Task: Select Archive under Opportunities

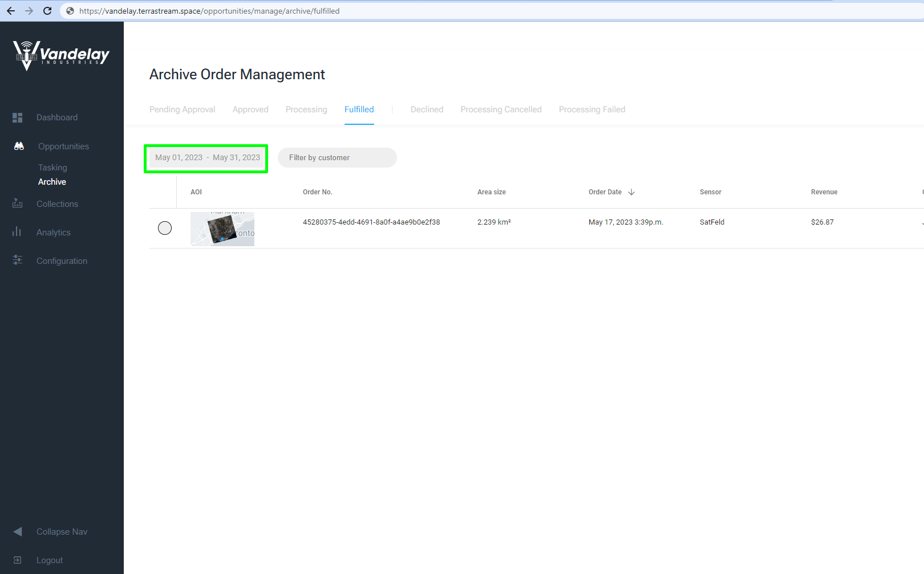Action: (x=52, y=182)
